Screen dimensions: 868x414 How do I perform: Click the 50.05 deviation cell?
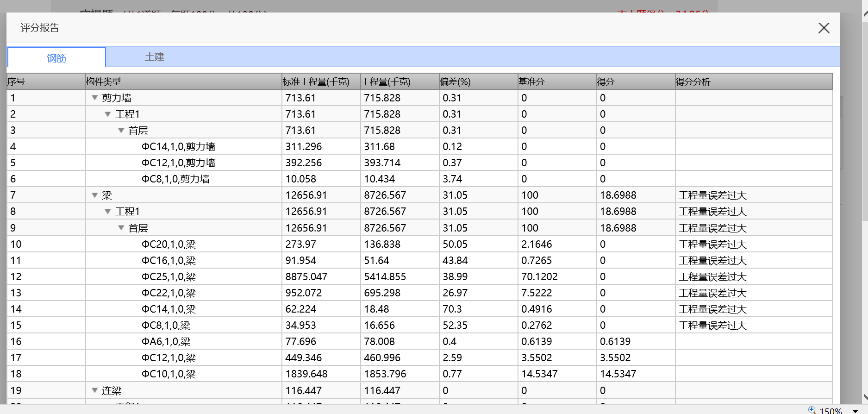[x=479, y=244]
